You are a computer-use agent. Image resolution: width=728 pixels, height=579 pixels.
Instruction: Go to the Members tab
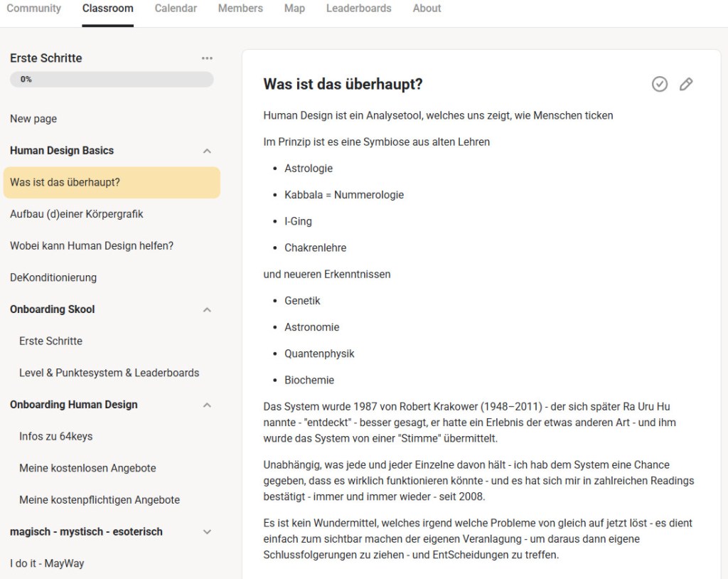click(x=240, y=9)
